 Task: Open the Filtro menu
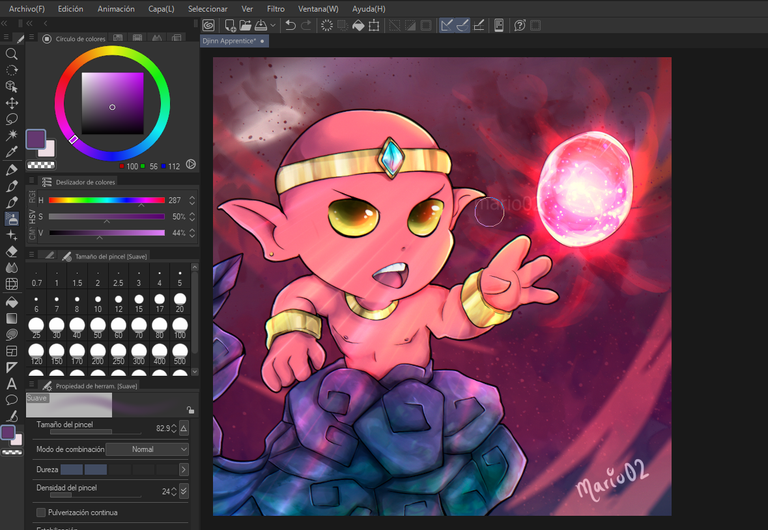(x=276, y=8)
